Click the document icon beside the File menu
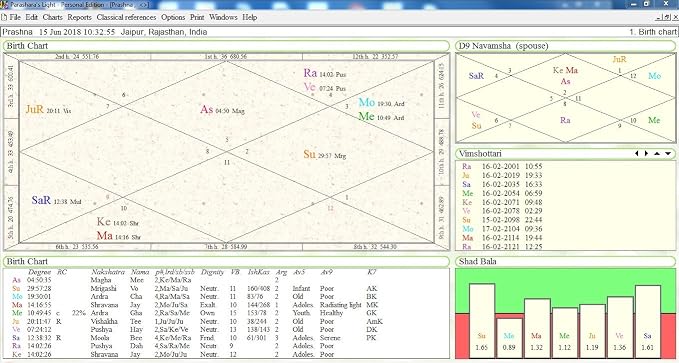The width and height of the screenshot is (679, 363). [4, 17]
